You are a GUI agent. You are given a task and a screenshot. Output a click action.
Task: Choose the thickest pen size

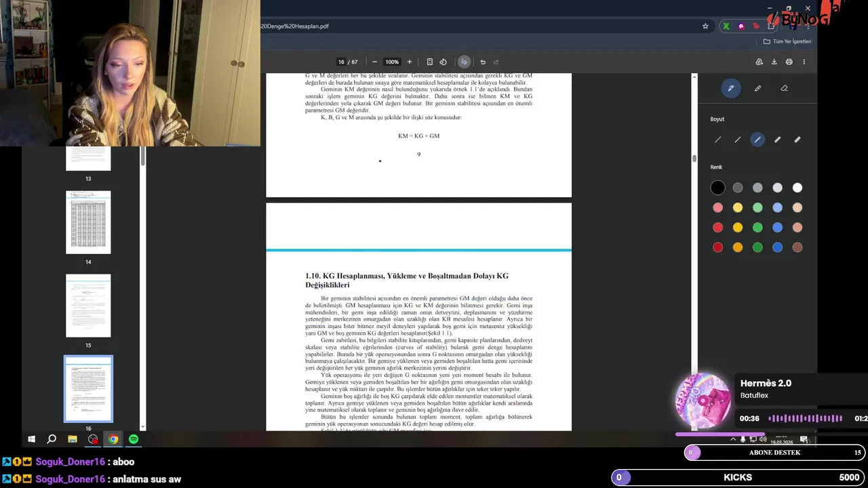tap(797, 140)
